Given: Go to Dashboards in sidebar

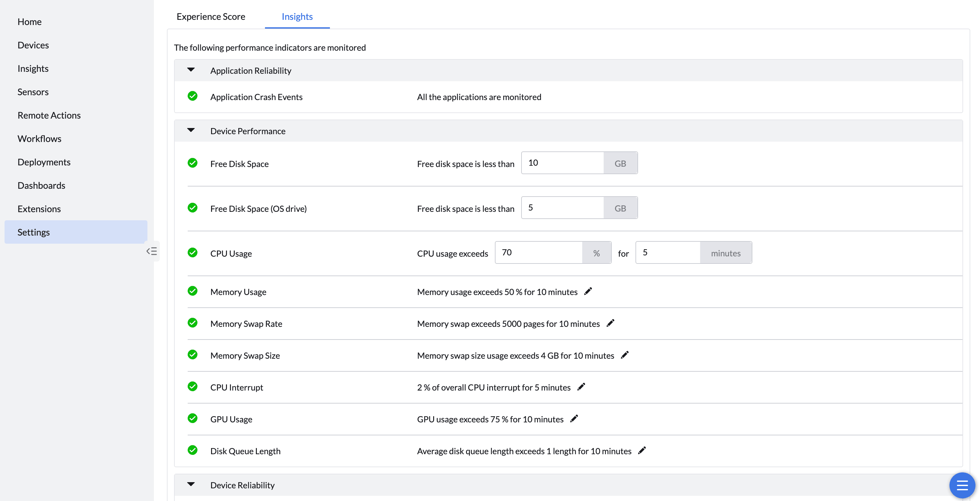Looking at the screenshot, I should click(x=42, y=186).
